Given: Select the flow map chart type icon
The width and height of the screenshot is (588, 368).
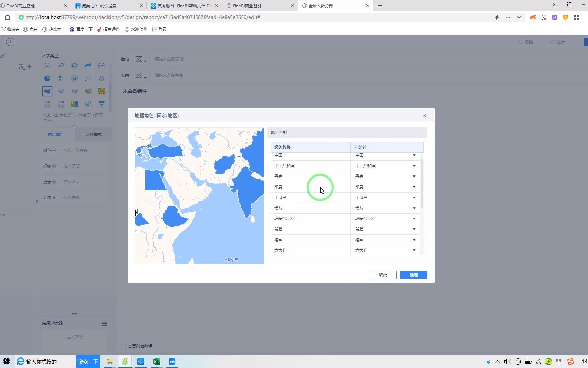Looking at the screenshot, I should click(x=75, y=91).
